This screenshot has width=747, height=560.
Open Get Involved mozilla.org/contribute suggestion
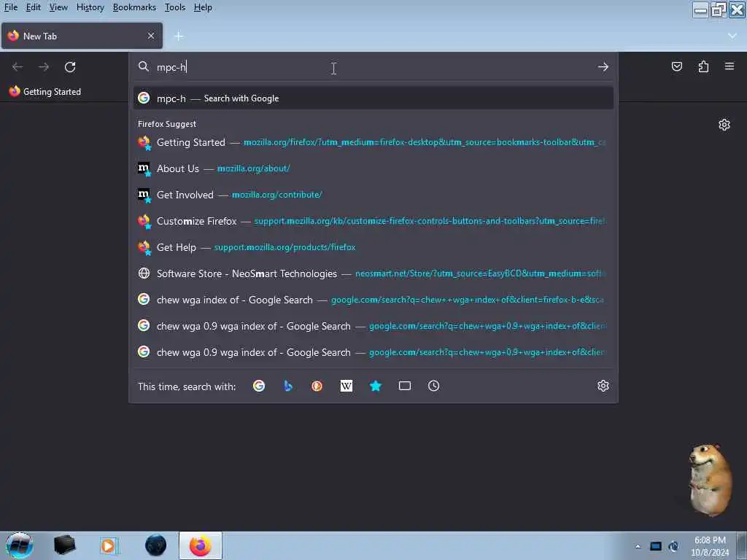(373, 195)
